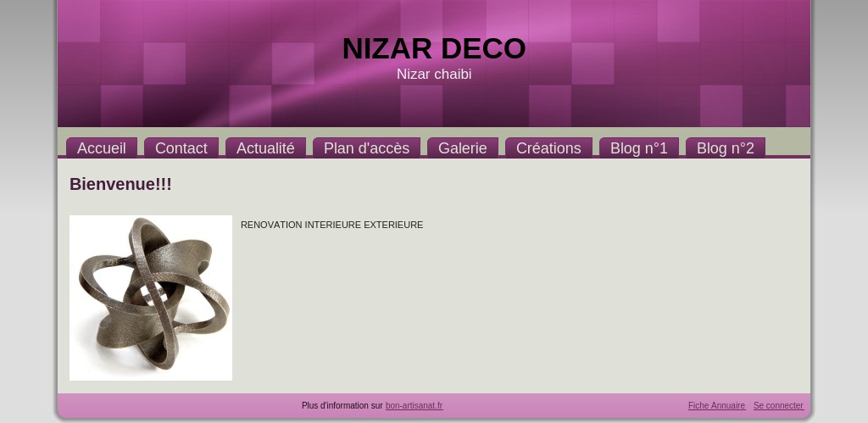Click the RENOVATION INTERIEURE EXTERIEURE text
The width and height of the screenshot is (868, 423).
pos(331,225)
